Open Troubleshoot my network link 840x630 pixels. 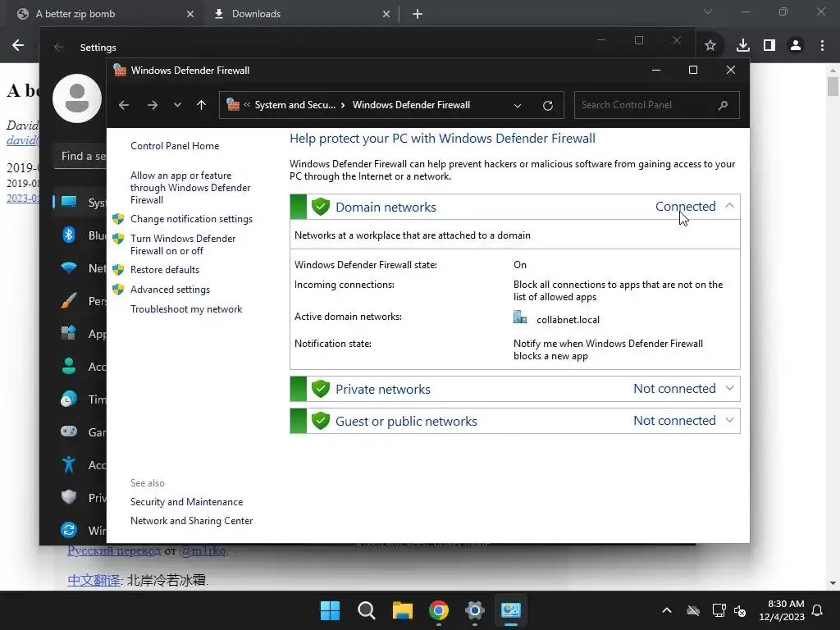(186, 309)
